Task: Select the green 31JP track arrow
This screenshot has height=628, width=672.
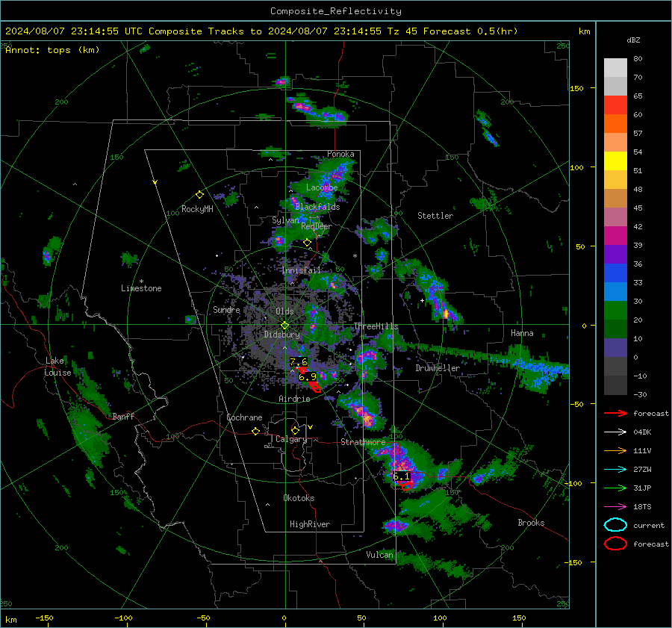Action: click(x=615, y=488)
